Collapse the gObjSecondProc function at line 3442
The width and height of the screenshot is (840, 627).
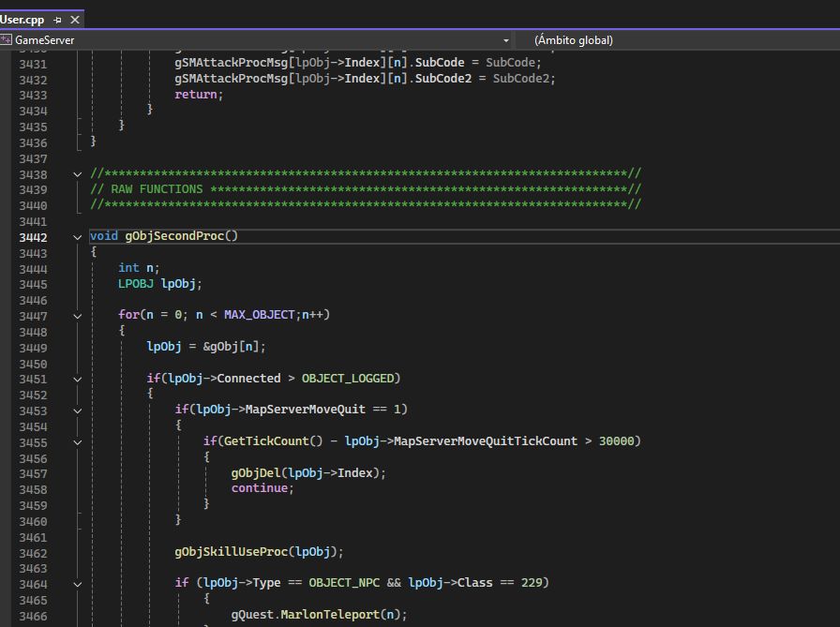coord(78,237)
